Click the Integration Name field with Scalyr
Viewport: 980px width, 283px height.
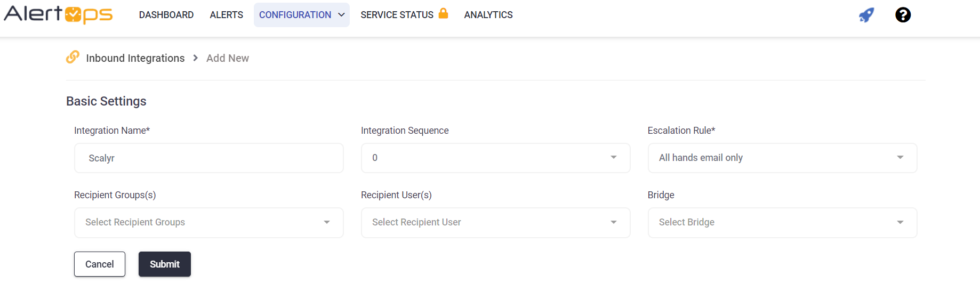(x=209, y=158)
